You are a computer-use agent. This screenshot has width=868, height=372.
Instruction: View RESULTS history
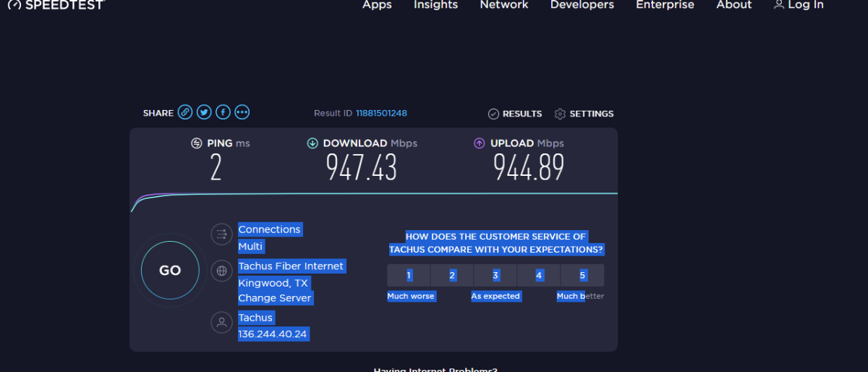tap(515, 114)
